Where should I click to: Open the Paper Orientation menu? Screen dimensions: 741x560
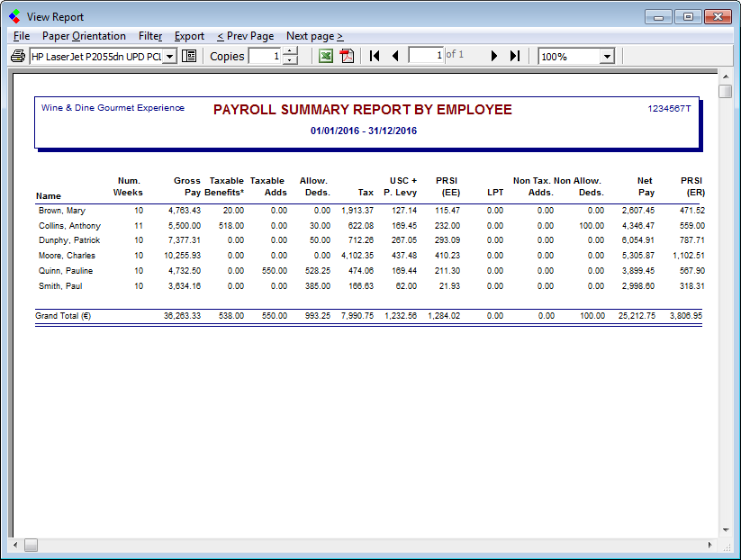pos(84,36)
